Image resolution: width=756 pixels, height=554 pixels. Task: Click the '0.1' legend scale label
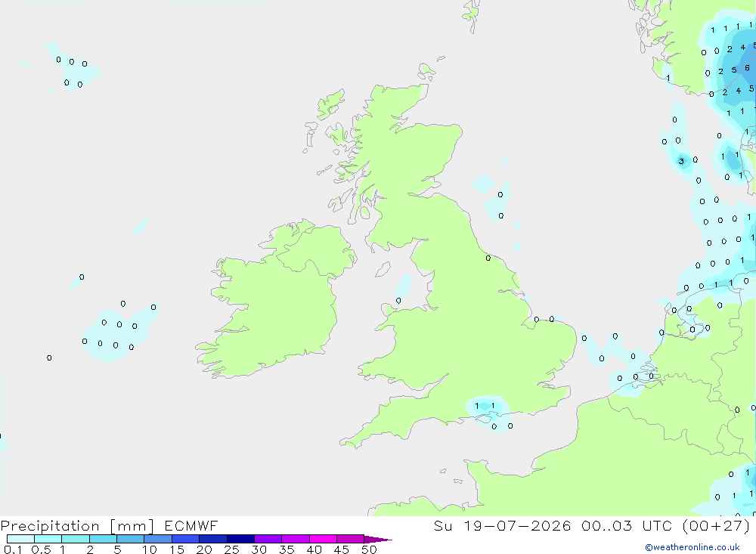tap(13, 549)
